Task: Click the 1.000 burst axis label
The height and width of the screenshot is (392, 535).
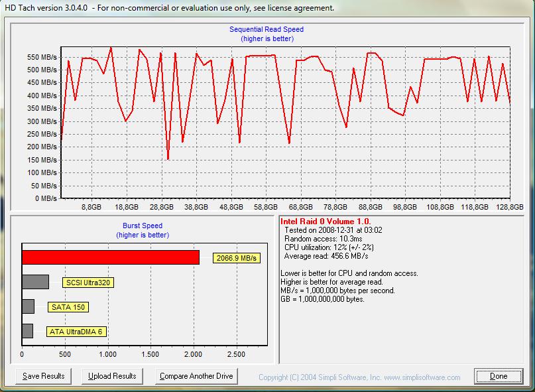Action: [x=108, y=354]
